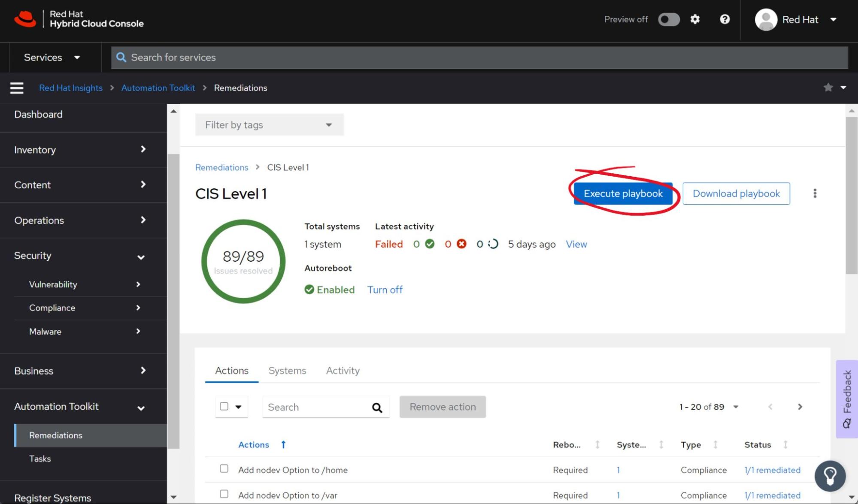
Task: Open the settings gear icon
Action: pyautogui.click(x=695, y=19)
